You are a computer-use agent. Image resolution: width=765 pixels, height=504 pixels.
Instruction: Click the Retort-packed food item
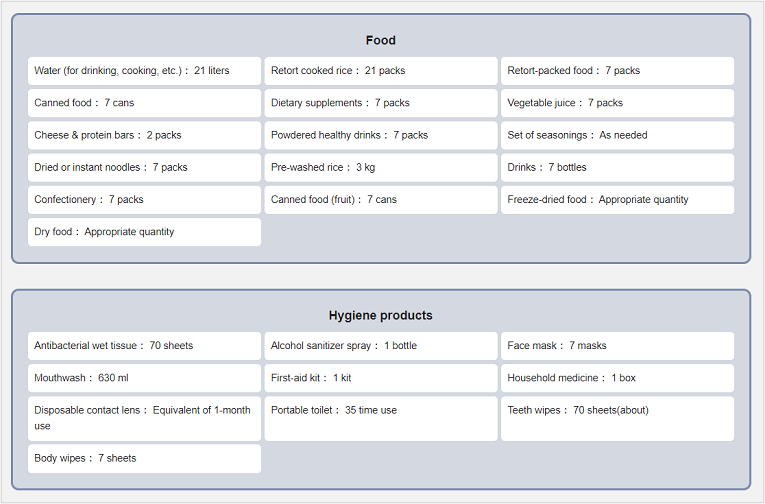click(617, 71)
